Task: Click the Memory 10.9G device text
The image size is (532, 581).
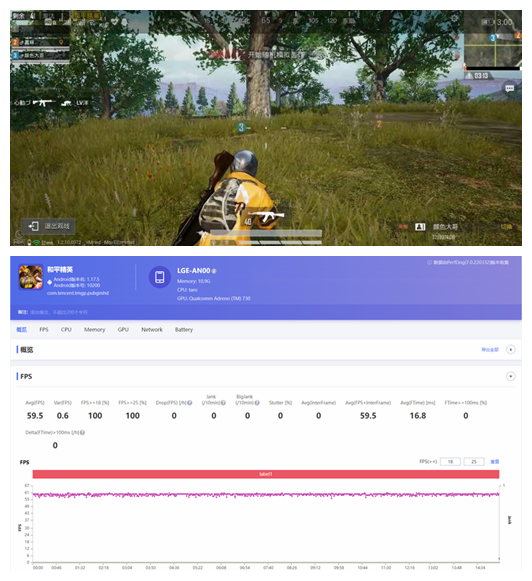Action: click(x=193, y=281)
